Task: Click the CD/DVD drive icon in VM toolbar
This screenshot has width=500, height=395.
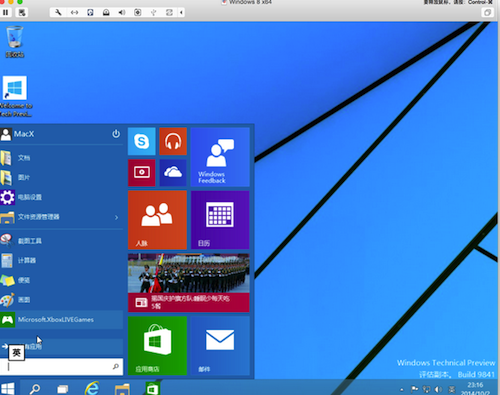Action: [106, 13]
